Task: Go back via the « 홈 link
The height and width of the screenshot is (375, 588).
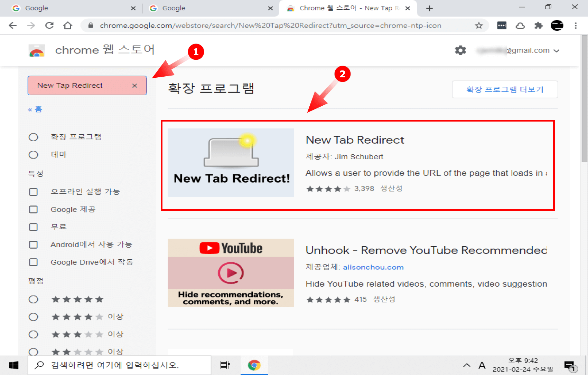Action: pos(35,109)
